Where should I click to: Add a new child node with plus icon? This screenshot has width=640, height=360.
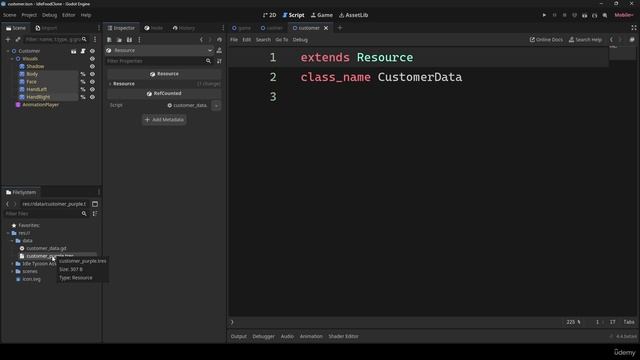[8, 39]
